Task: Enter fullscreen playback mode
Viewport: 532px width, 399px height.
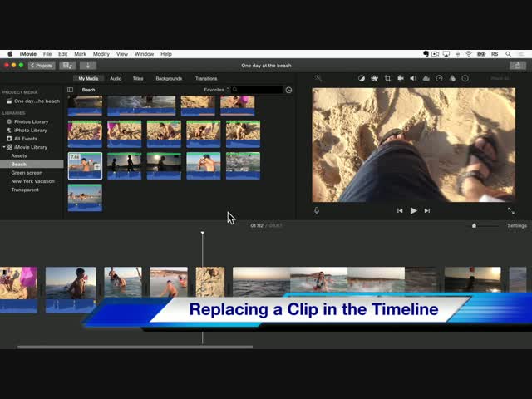Action: [x=511, y=210]
